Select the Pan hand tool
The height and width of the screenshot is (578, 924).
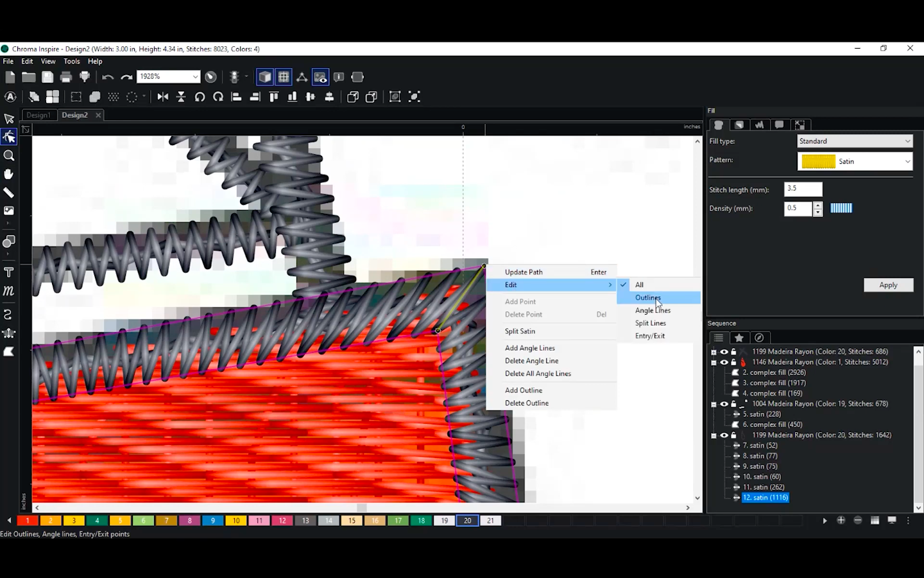coord(9,175)
